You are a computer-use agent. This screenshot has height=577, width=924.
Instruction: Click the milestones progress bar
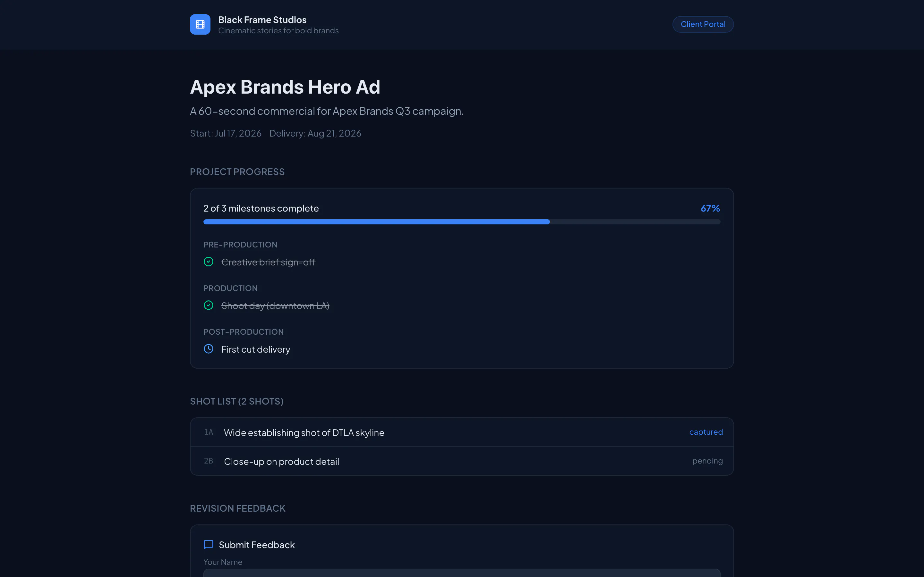462,222
